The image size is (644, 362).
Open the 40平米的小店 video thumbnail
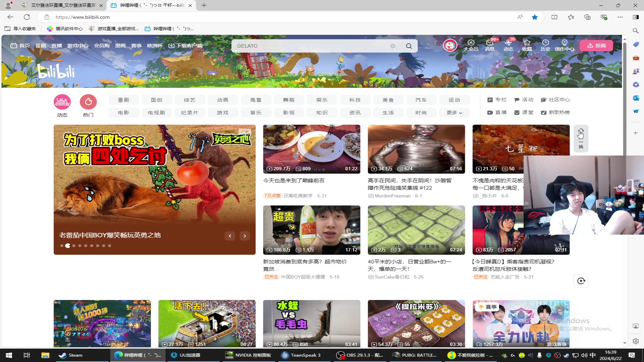(416, 230)
